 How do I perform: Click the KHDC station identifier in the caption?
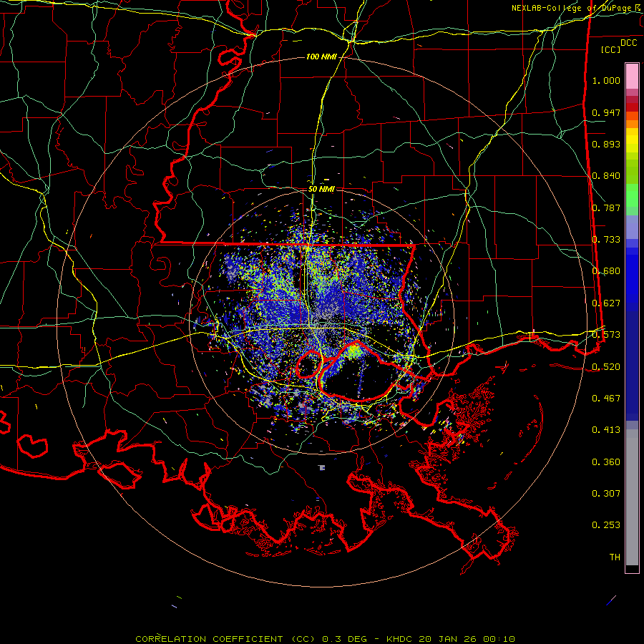pos(401,639)
